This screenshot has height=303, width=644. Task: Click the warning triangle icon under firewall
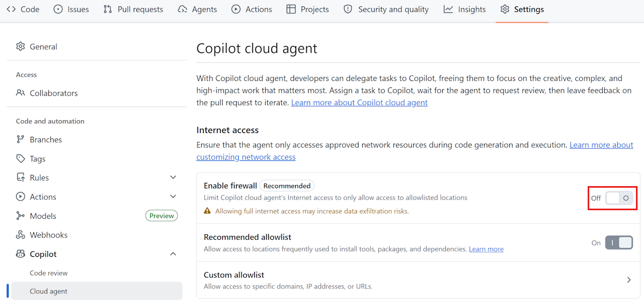[x=207, y=211]
